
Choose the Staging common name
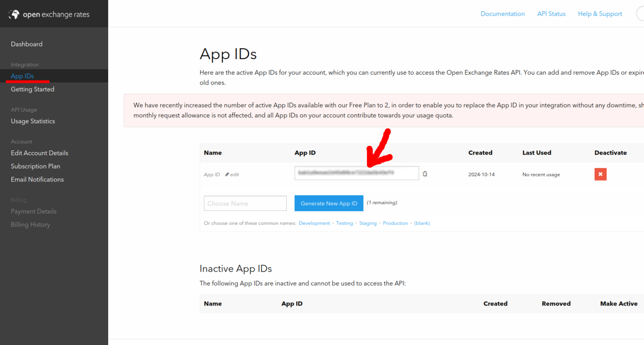(x=368, y=223)
